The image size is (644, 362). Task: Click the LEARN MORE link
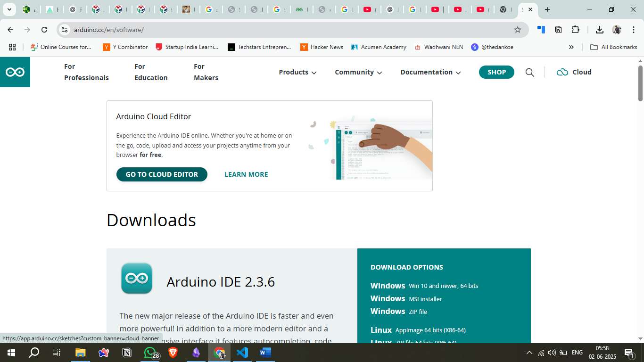tap(246, 174)
